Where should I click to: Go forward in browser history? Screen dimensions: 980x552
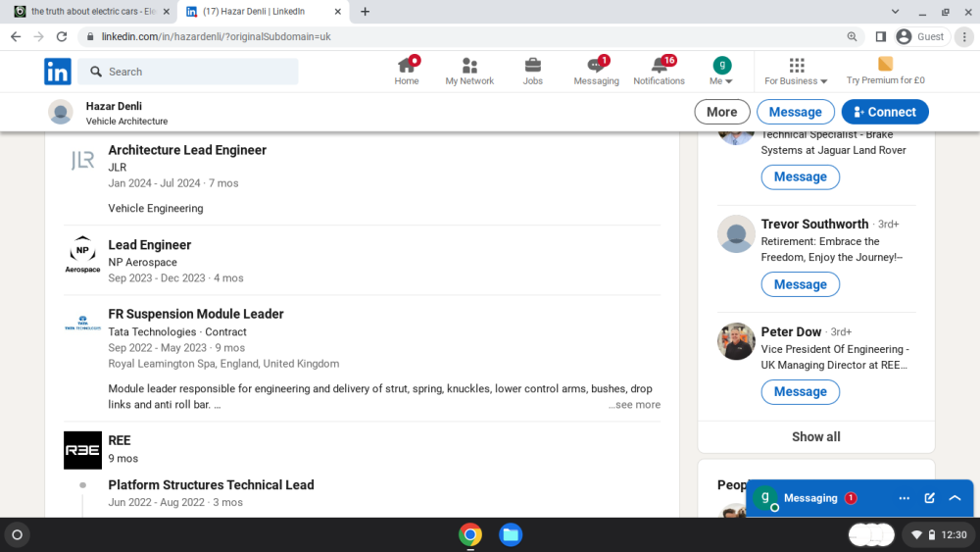pos(39,37)
